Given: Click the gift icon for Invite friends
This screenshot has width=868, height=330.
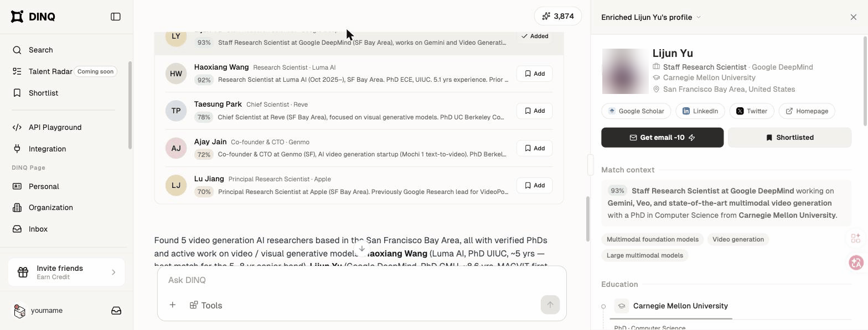Looking at the screenshot, I should (23, 272).
